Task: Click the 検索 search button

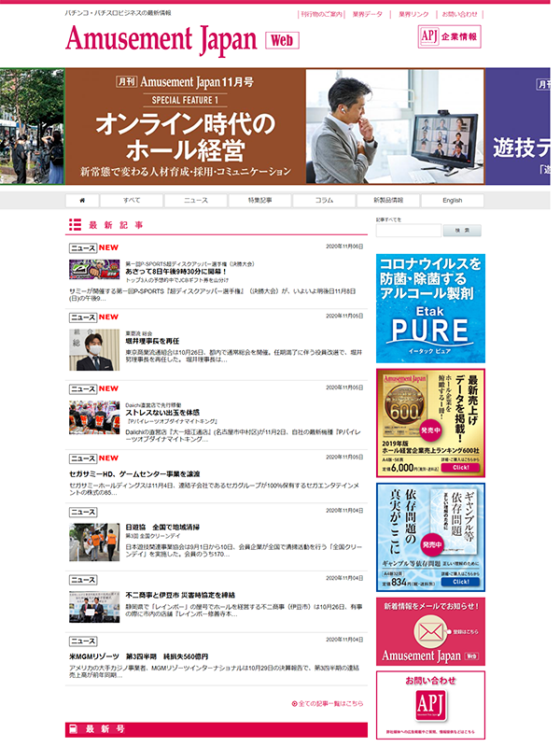Action: click(462, 231)
